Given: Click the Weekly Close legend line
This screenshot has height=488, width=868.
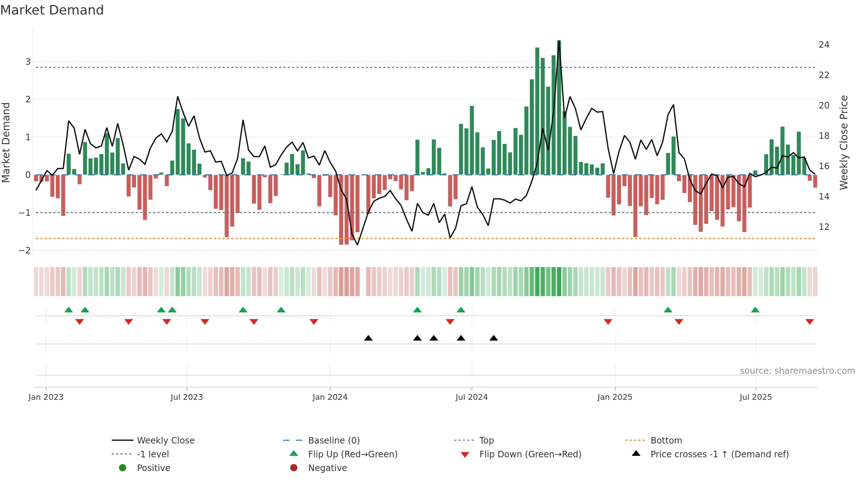Looking at the screenshot, I should click(x=123, y=440).
